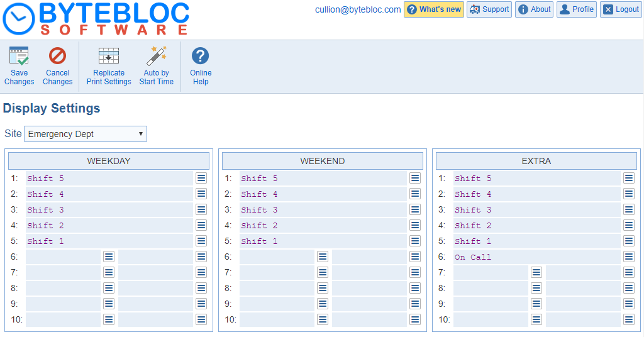Click Weekday row 4 Shift 2 field
The width and height of the screenshot is (644, 337).
tap(109, 225)
